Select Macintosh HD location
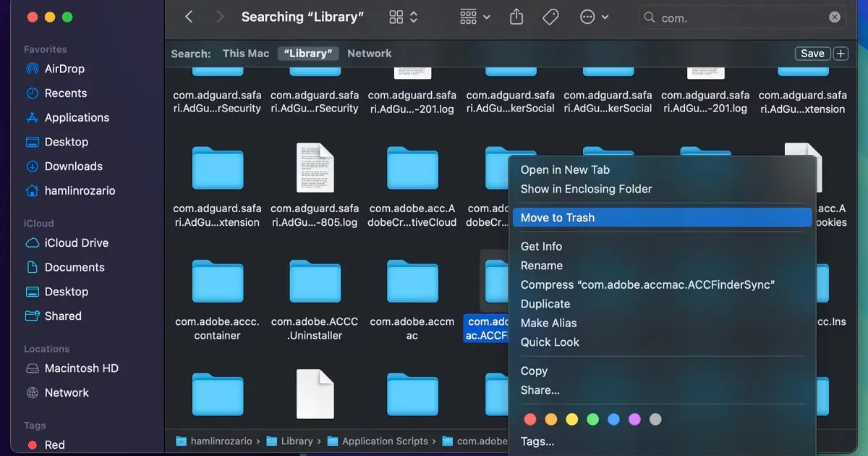This screenshot has width=868, height=456. 81,368
